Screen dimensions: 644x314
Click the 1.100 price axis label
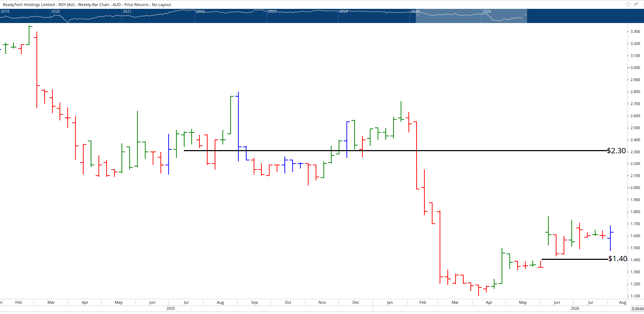click(635, 296)
